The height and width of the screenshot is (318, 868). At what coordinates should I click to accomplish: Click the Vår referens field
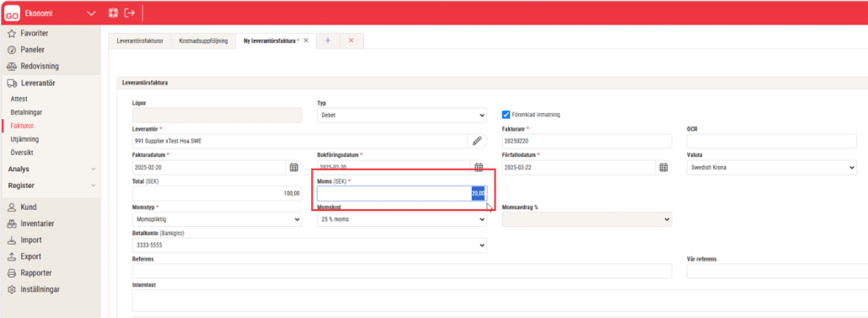click(777, 271)
